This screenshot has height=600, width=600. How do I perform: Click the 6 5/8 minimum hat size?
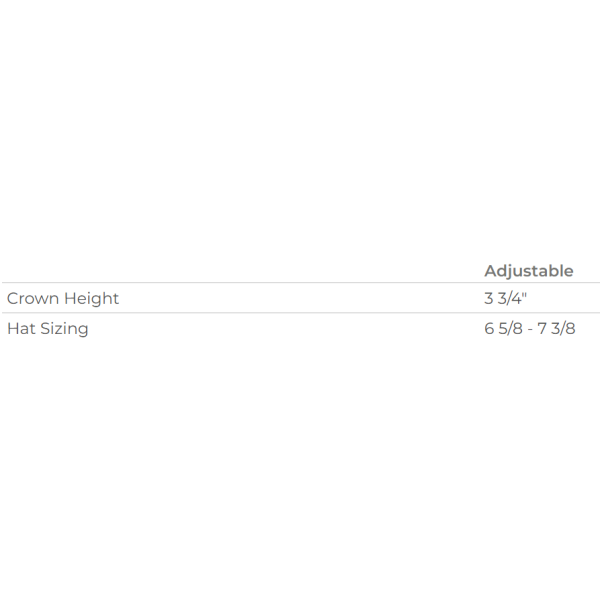click(x=503, y=328)
